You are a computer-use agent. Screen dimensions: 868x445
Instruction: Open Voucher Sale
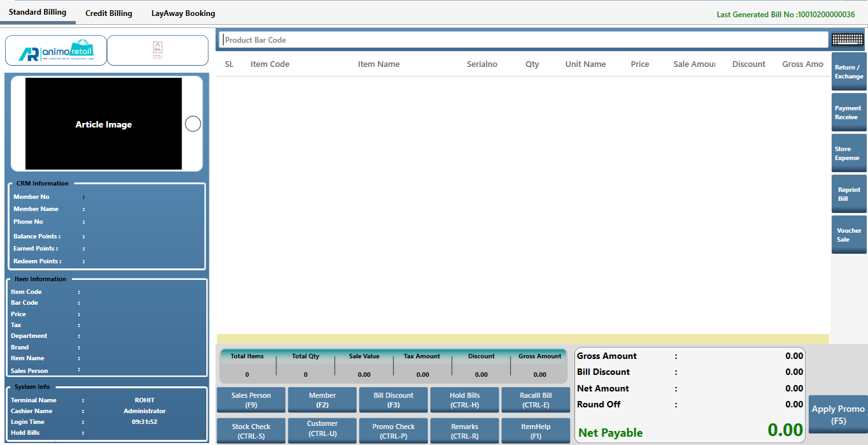(x=849, y=235)
